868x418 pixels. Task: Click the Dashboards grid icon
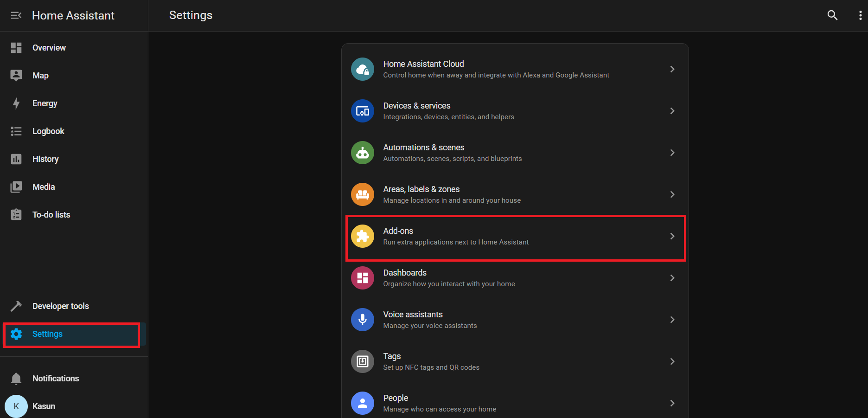pos(363,278)
